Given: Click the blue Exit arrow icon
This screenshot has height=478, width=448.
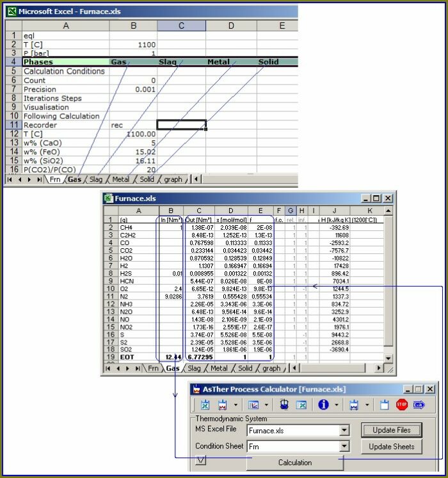Looking at the screenshot, I should (x=419, y=405).
